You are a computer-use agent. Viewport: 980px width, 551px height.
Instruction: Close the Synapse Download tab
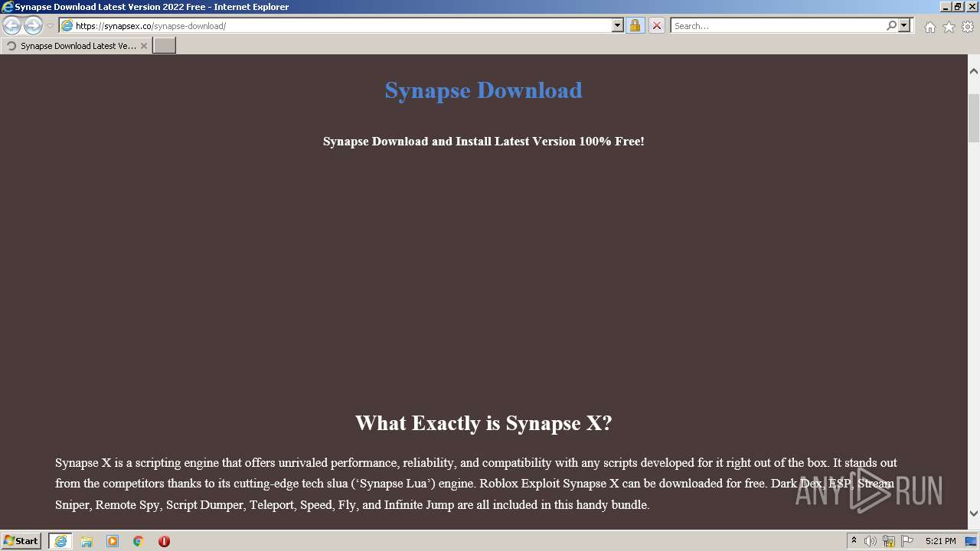[x=144, y=46]
